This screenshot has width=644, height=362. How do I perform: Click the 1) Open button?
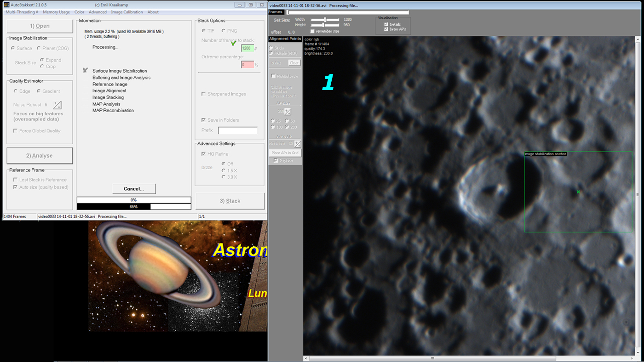(x=40, y=26)
